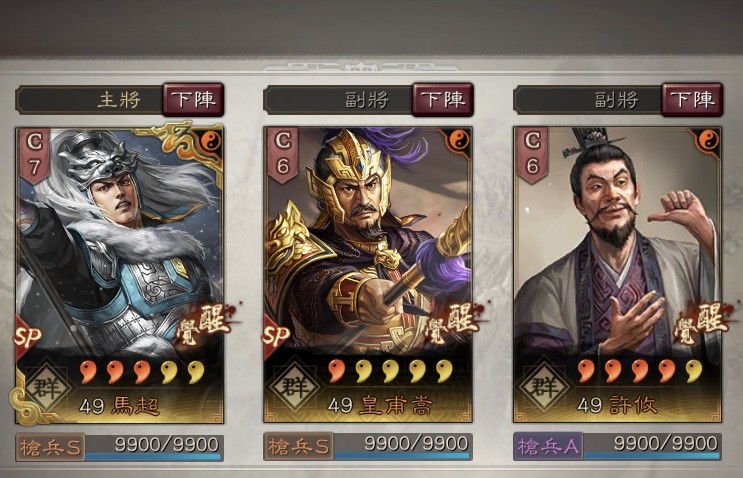Click 下陣 button above 許攸
This screenshot has width=743, height=478.
pos(692,99)
